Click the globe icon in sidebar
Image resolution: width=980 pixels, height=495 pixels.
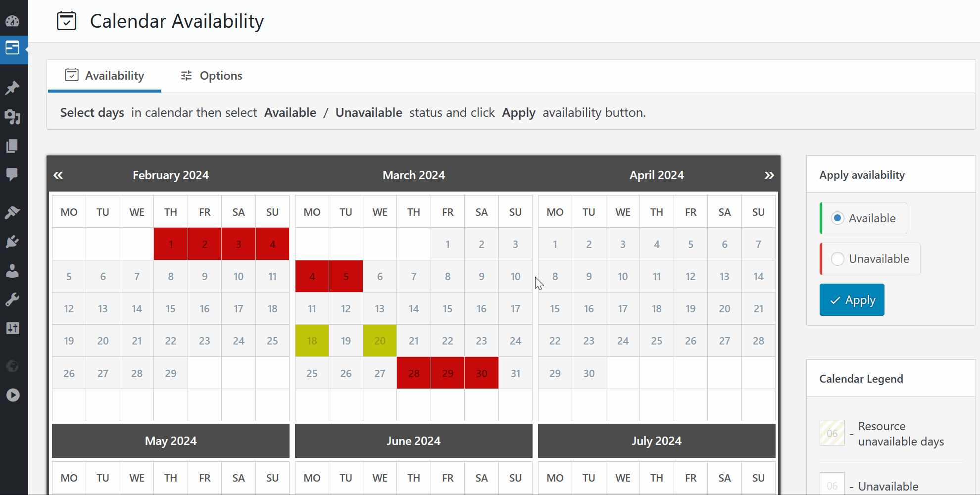[12, 366]
